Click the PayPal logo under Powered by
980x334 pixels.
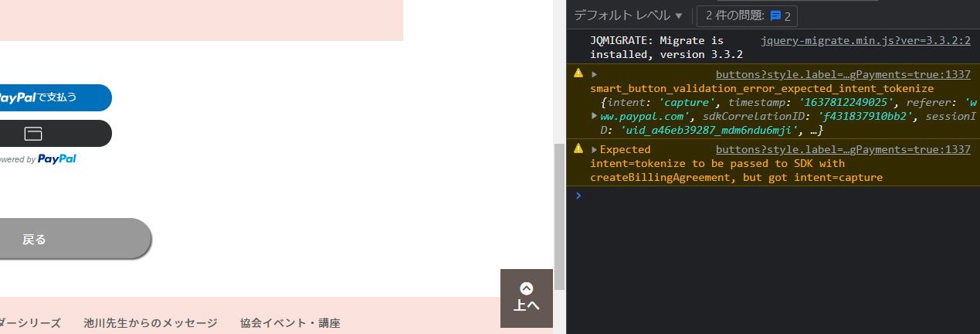coord(56,158)
